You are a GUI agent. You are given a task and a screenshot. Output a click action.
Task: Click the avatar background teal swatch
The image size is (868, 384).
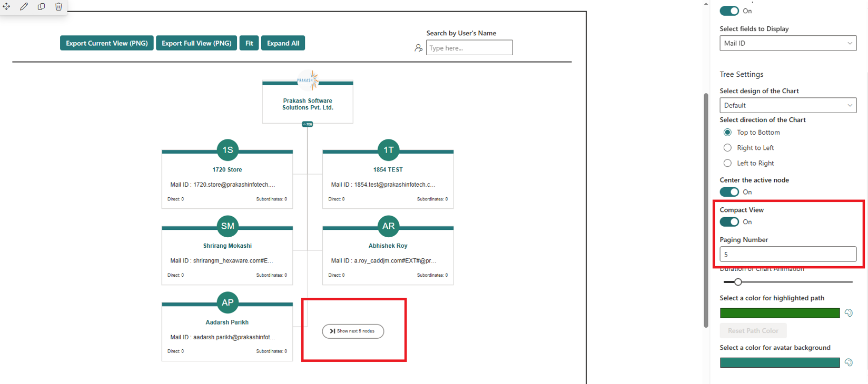click(x=780, y=362)
